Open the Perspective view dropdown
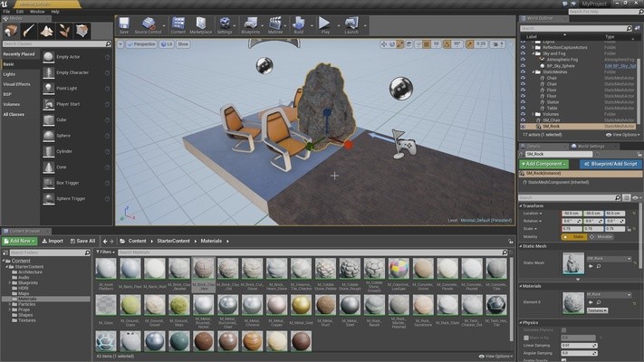Image resolution: width=644 pixels, height=362 pixels. (x=141, y=44)
